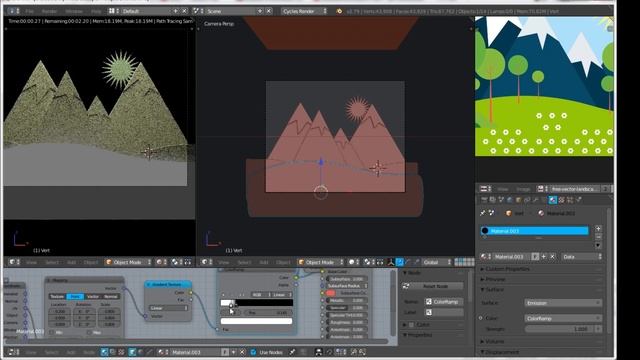Edit the empty node Label field
The width and height of the screenshot is (640, 360).
(444, 312)
